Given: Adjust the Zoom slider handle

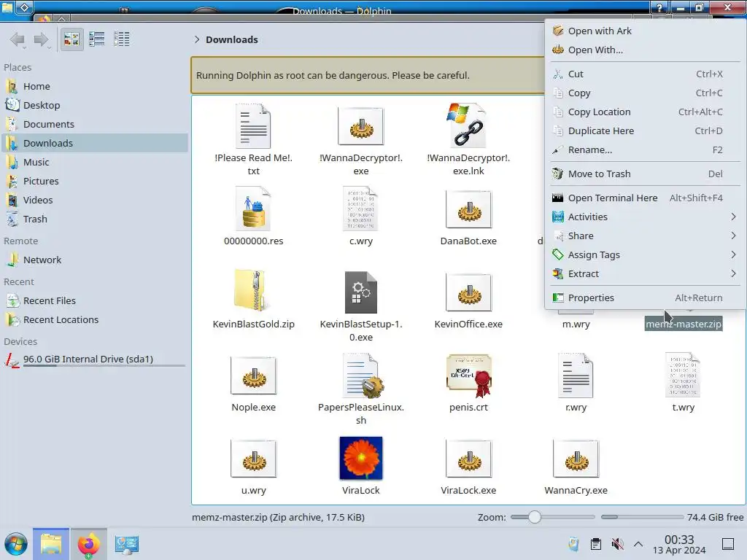Looking at the screenshot, I should (535, 517).
